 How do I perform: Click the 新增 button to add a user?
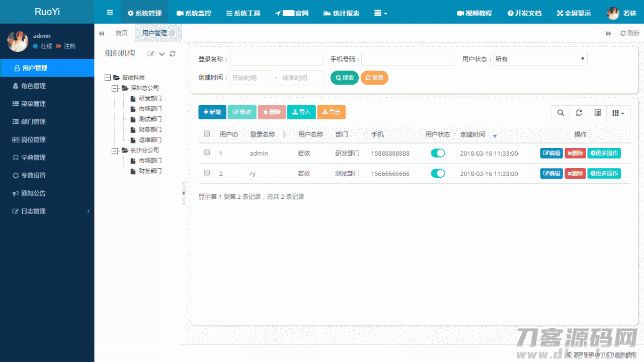click(212, 112)
